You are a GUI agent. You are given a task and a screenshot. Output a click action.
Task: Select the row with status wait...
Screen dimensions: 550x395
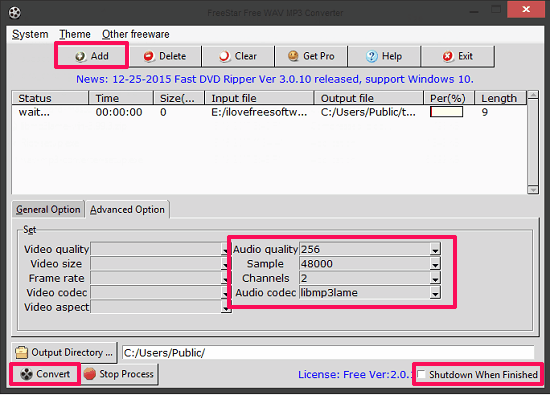[269, 112]
